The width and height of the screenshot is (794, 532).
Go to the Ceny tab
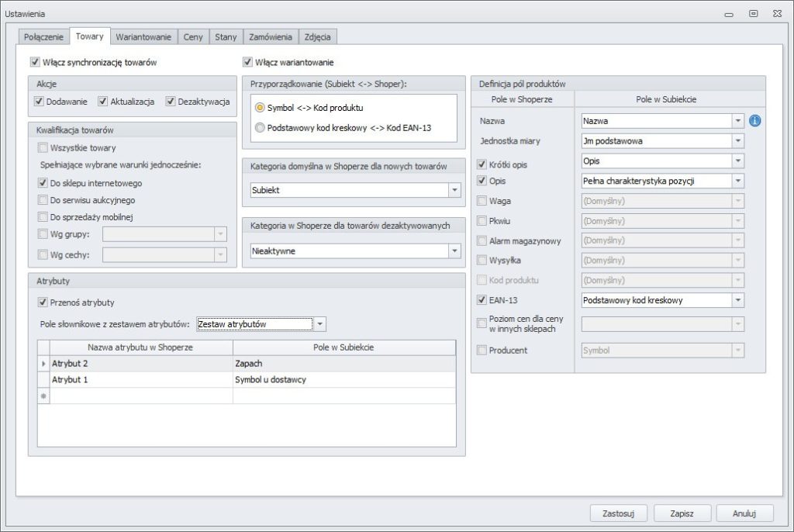193,37
